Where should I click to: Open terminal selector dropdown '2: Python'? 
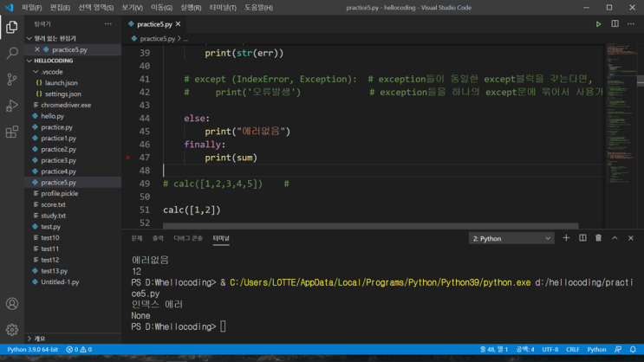(x=511, y=238)
